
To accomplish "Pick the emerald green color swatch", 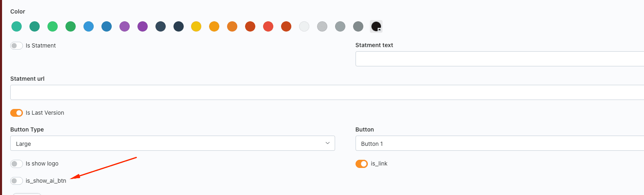I will pyautogui.click(x=52, y=27).
